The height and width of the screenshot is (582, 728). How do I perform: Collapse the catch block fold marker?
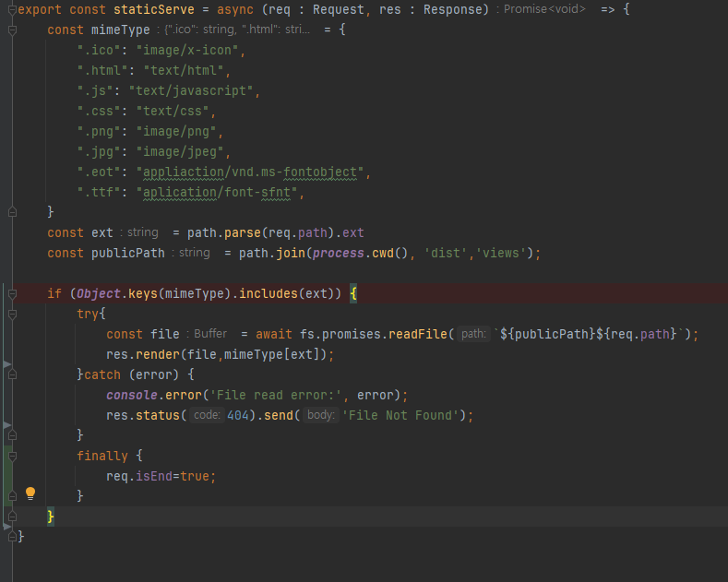13,374
